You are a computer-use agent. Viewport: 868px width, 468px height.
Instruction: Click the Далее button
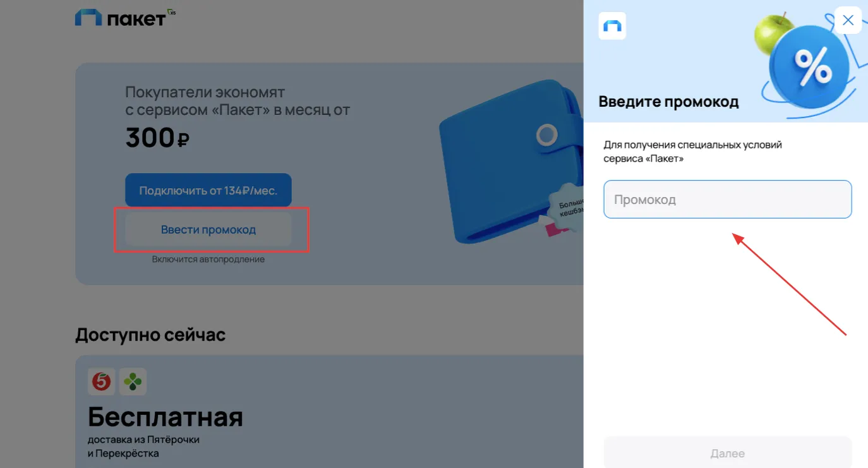point(728,453)
